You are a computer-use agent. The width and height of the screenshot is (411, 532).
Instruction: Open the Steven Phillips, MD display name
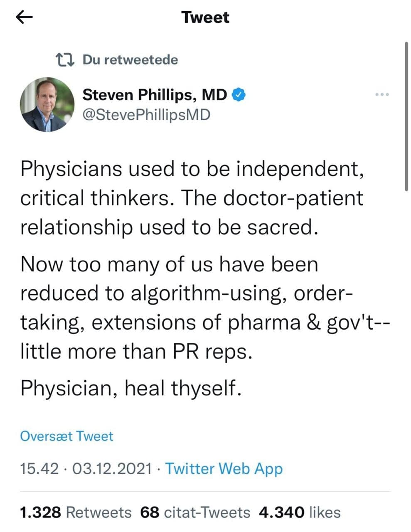[155, 95]
